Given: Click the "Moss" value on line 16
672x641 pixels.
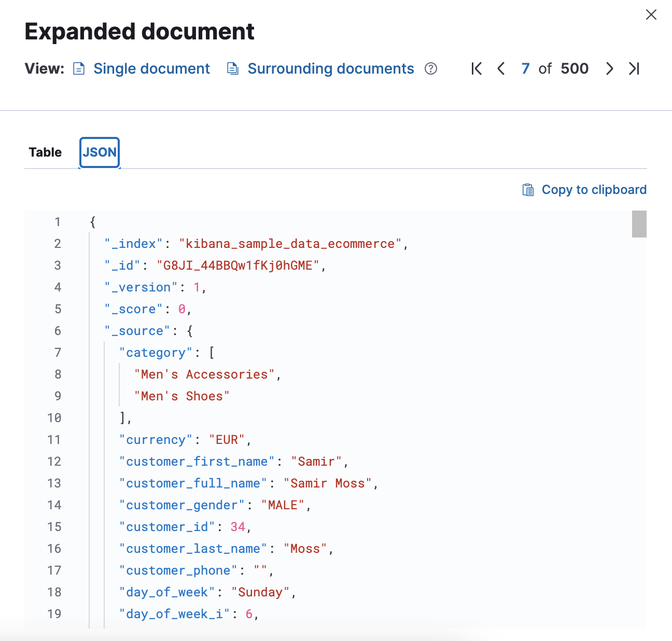Looking at the screenshot, I should 305,549.
